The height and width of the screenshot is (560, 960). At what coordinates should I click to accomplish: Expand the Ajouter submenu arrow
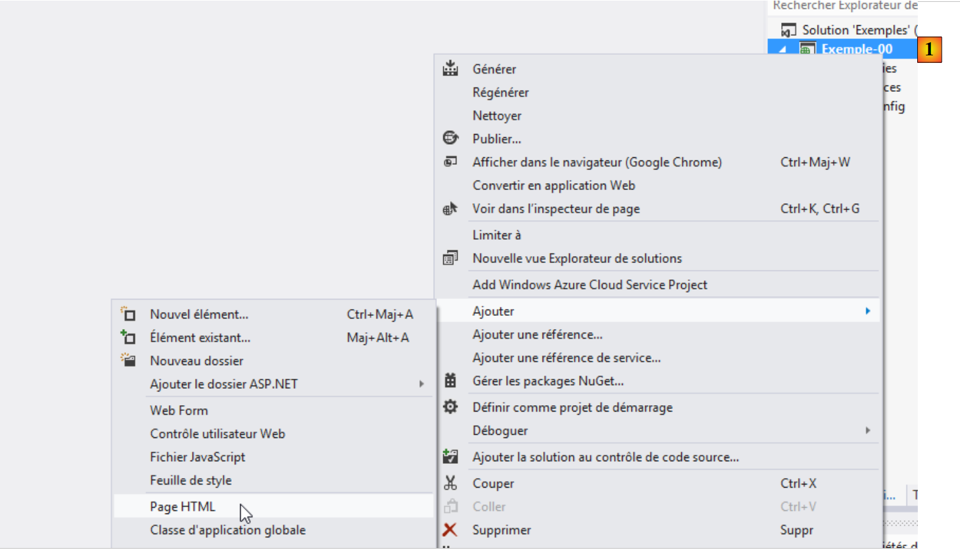click(867, 311)
